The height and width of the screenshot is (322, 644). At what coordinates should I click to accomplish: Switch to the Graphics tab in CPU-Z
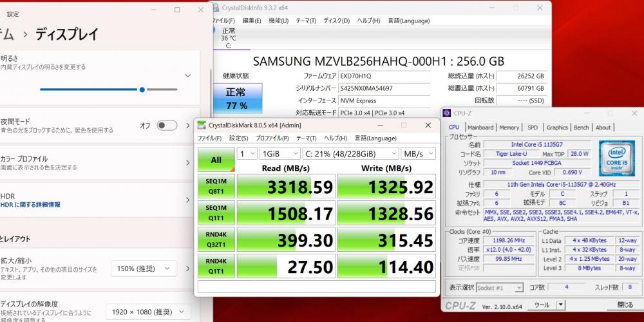(x=557, y=128)
